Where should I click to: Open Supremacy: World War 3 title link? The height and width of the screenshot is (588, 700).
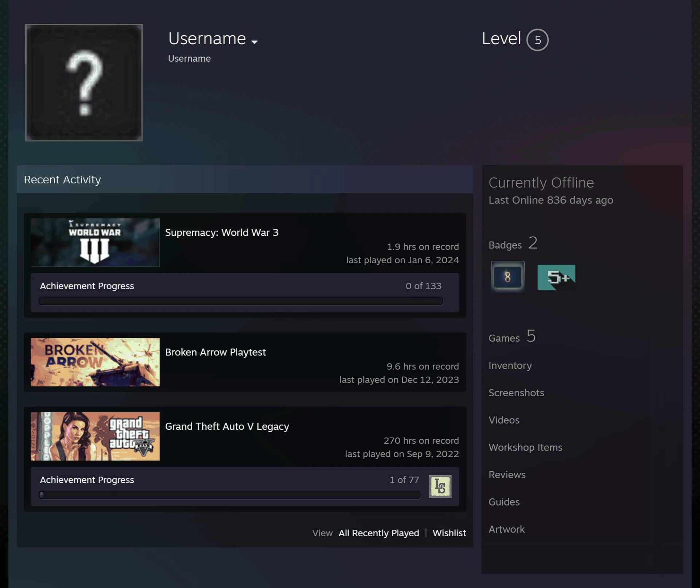point(222,233)
